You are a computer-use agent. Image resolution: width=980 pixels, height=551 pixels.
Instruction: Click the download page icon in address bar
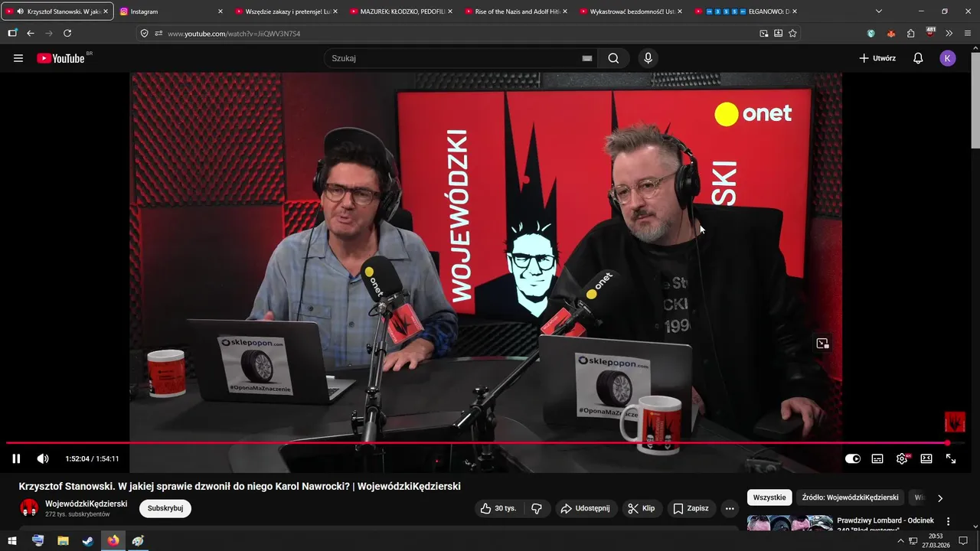click(778, 33)
